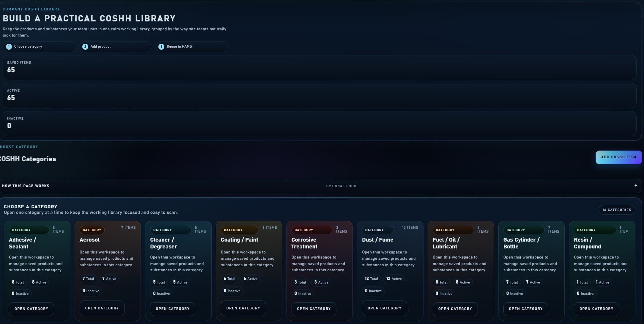Click the 1 ITEM label on Resin / Compound
The height and width of the screenshot is (324, 644).
[x=624, y=229]
